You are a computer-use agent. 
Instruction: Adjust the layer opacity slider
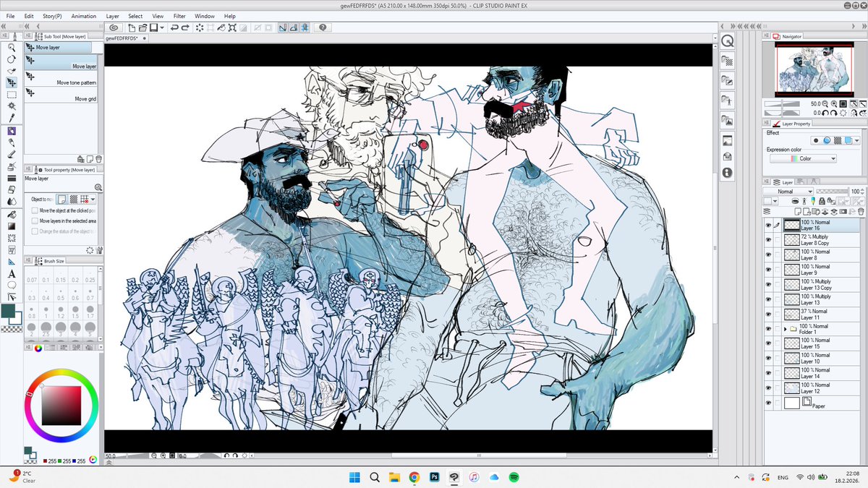832,192
